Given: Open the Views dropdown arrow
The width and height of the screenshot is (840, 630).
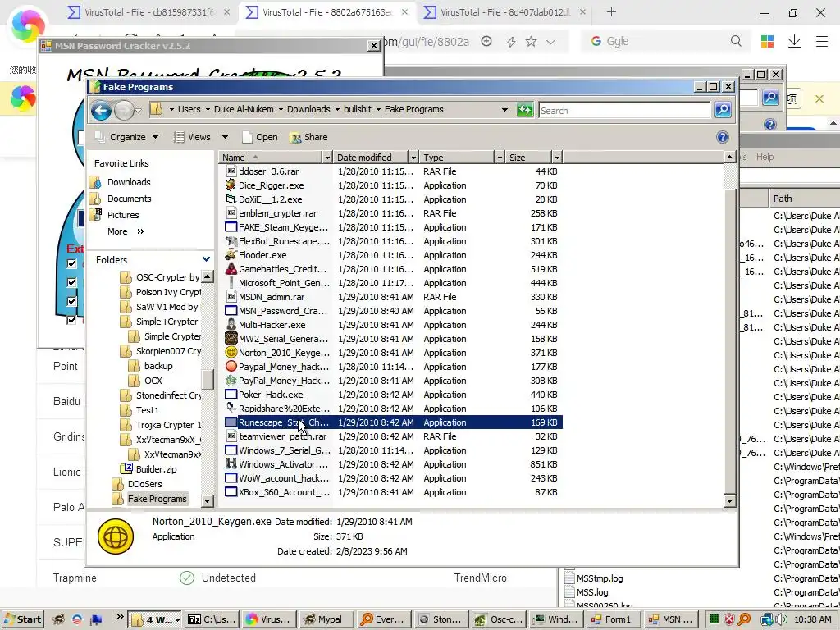Looking at the screenshot, I should point(225,137).
